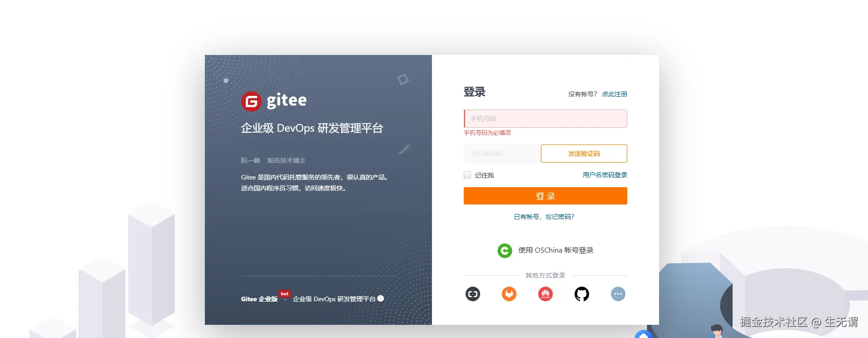Log in with the GitHub icon
868x338 pixels.
click(x=582, y=294)
